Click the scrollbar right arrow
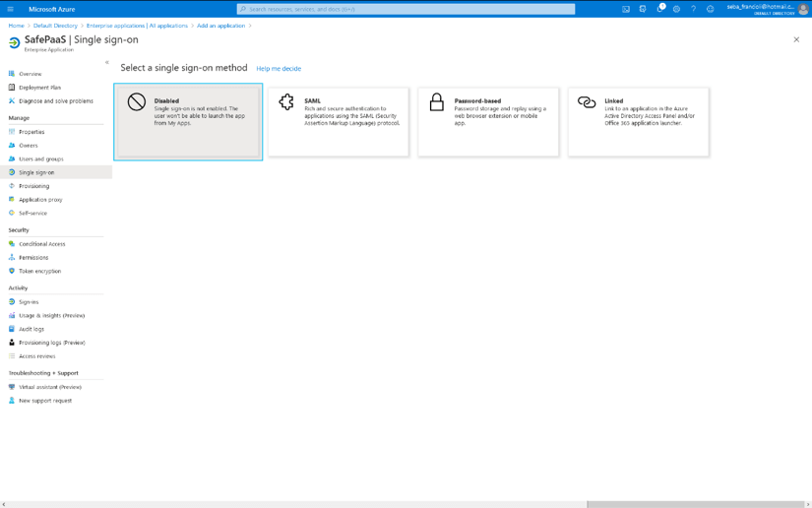Screen dimensions: 812x508 coord(808,504)
